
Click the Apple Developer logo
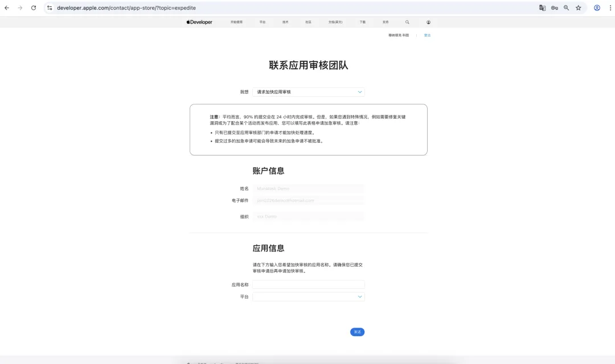point(199,22)
